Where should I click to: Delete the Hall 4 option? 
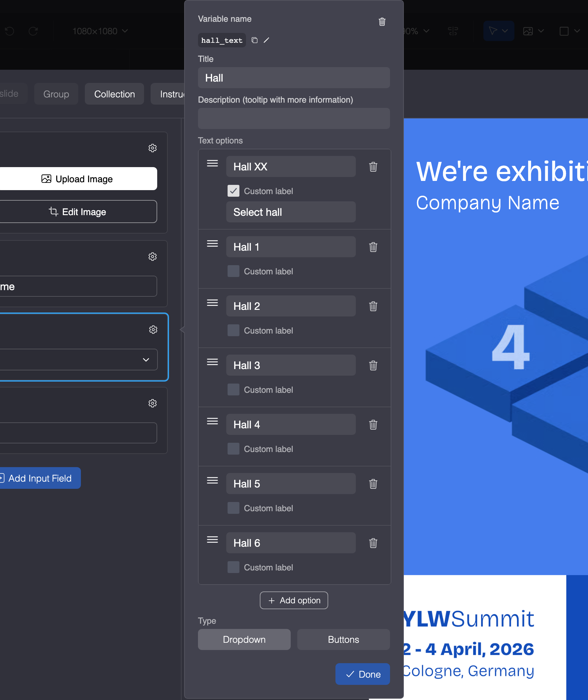(x=373, y=425)
